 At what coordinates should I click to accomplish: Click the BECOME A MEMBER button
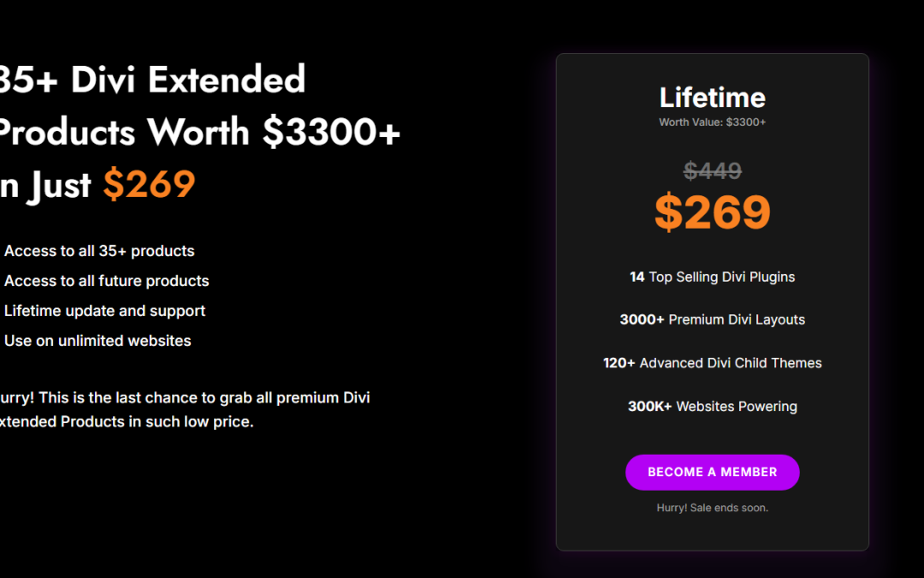[x=712, y=472]
